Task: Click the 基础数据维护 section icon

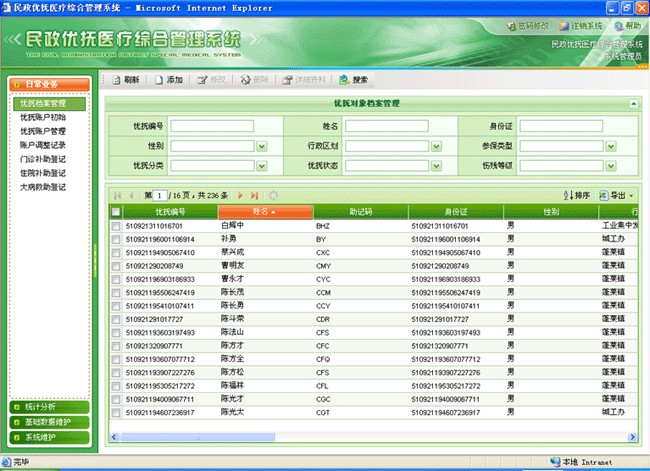Action: (17, 422)
